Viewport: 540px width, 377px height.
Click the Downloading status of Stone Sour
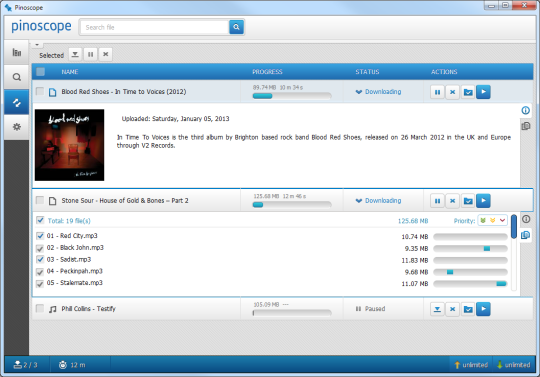pos(378,200)
